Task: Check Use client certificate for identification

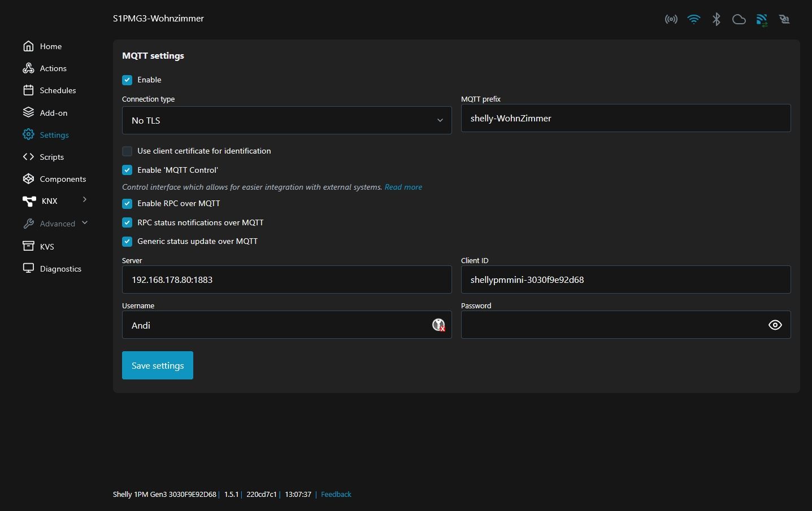Action: click(127, 151)
